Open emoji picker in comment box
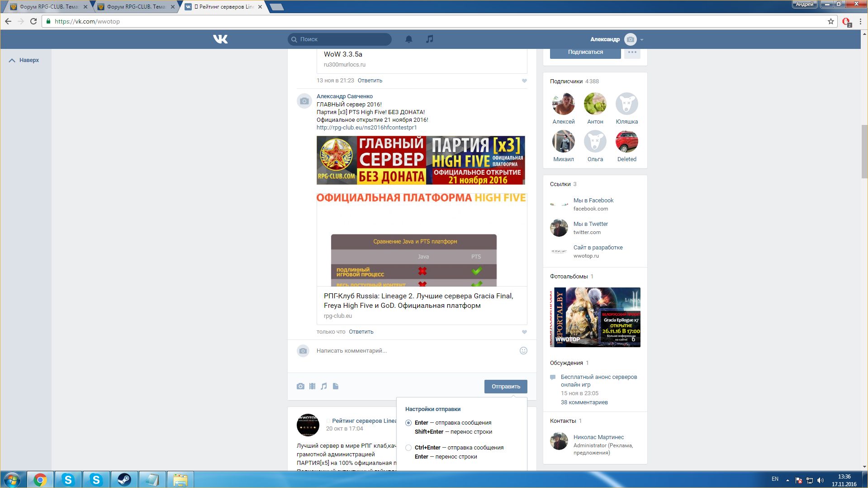 [523, 350]
